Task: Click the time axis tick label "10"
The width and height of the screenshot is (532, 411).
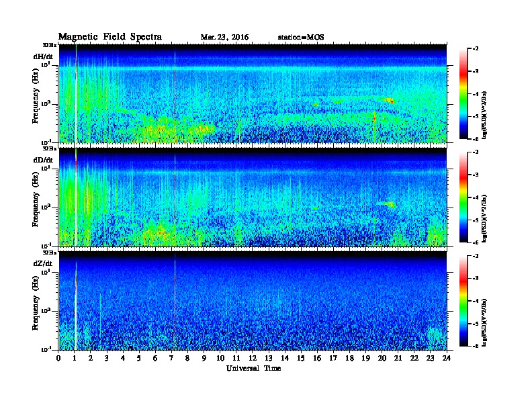Action: coord(220,358)
